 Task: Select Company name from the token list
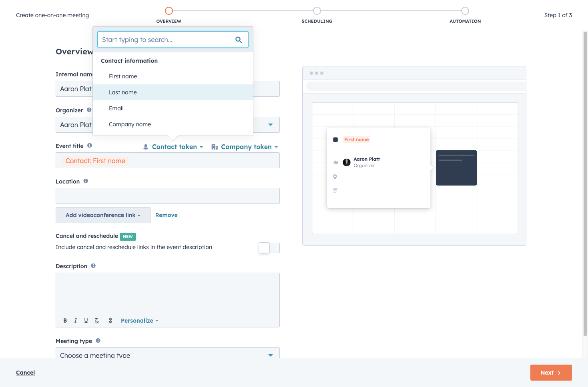point(173,124)
